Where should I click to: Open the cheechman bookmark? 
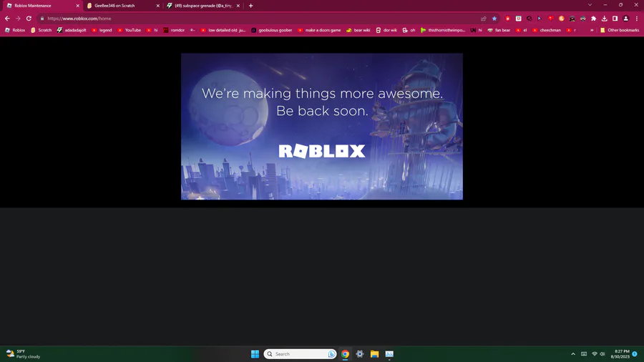(546, 30)
